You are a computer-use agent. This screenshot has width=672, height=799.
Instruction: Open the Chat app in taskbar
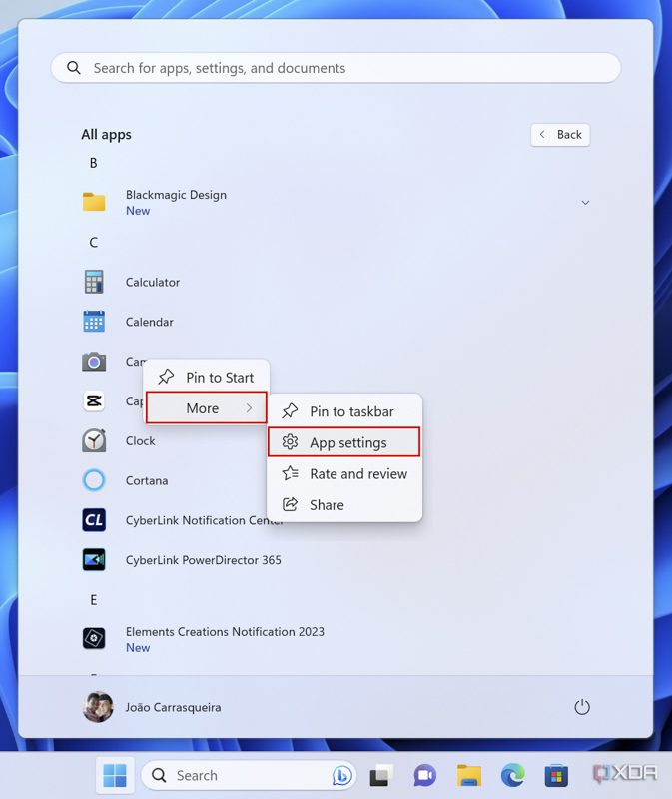tap(425, 776)
